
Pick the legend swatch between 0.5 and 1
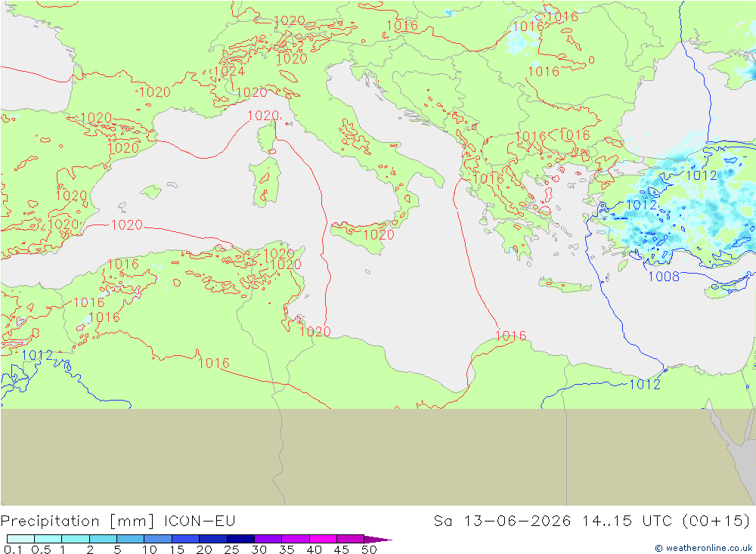48,539
